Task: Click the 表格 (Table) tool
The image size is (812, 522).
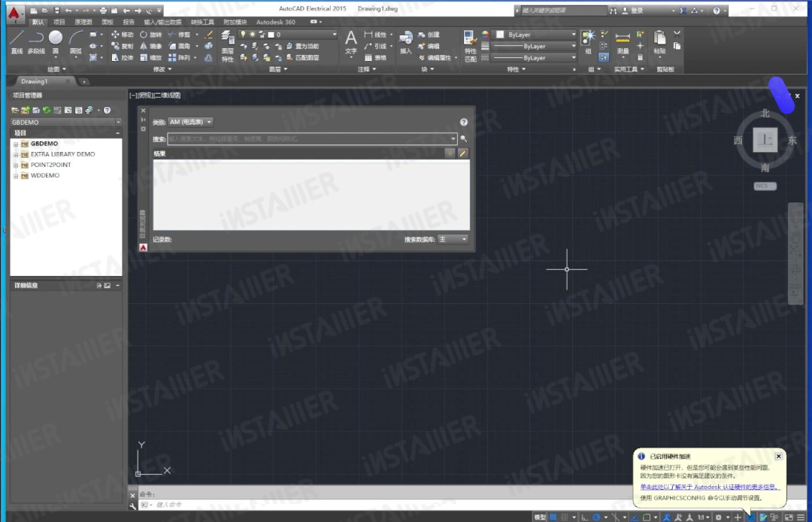Action: 376,57
